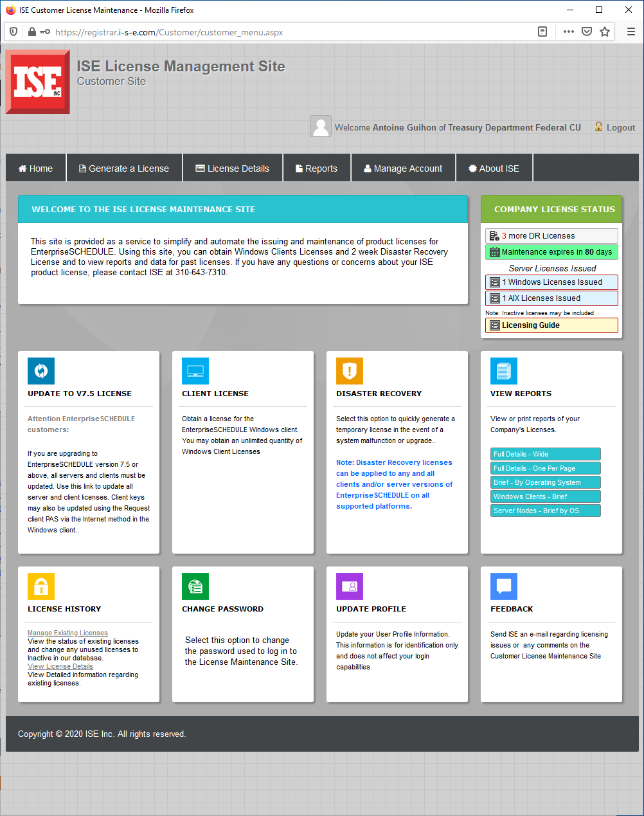The height and width of the screenshot is (816, 644).
Task: Click the Client License monitor icon
Action: tap(195, 371)
